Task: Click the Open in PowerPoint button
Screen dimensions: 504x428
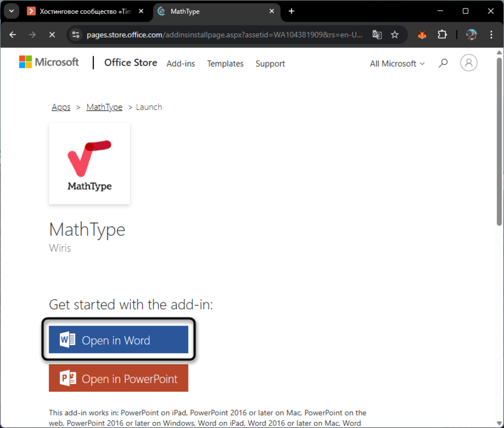Action: (119, 378)
